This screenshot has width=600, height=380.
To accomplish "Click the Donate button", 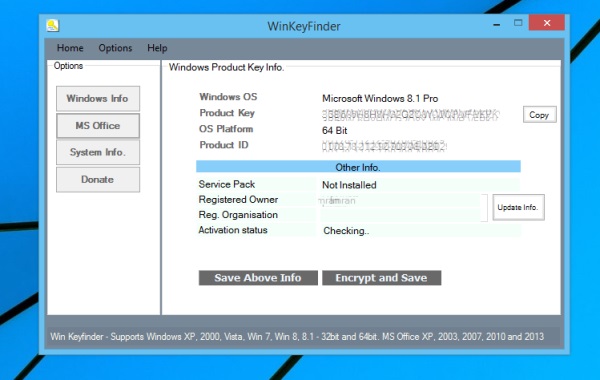I will (98, 179).
